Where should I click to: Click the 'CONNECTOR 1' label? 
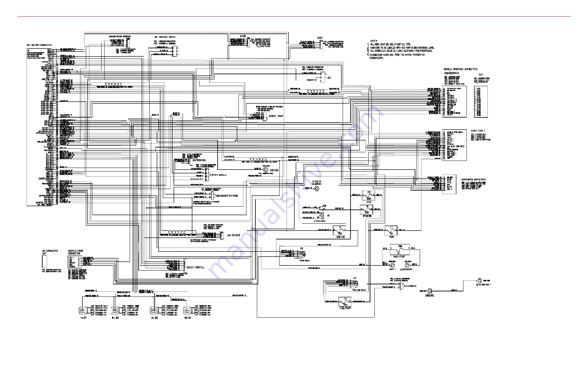(478, 131)
